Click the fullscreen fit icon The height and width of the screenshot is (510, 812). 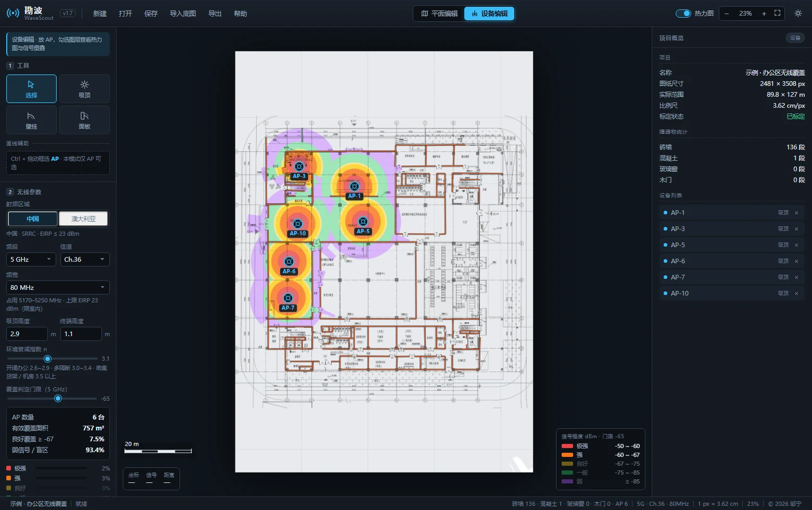[x=777, y=14]
